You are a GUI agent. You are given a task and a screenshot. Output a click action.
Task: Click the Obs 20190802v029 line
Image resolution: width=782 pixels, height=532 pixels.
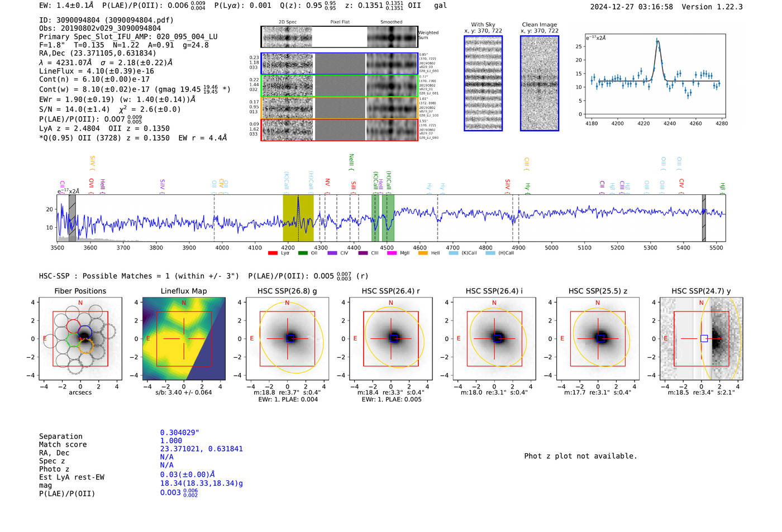click(100, 28)
